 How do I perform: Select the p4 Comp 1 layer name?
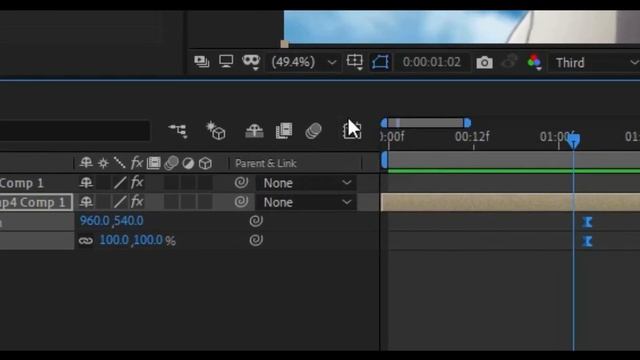coord(32,202)
